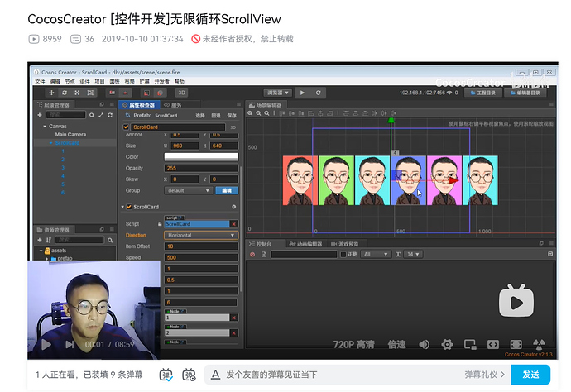Image resolution: width=571 pixels, height=392 pixels.
Task: Switch to the 服务 tab
Action: (173, 105)
